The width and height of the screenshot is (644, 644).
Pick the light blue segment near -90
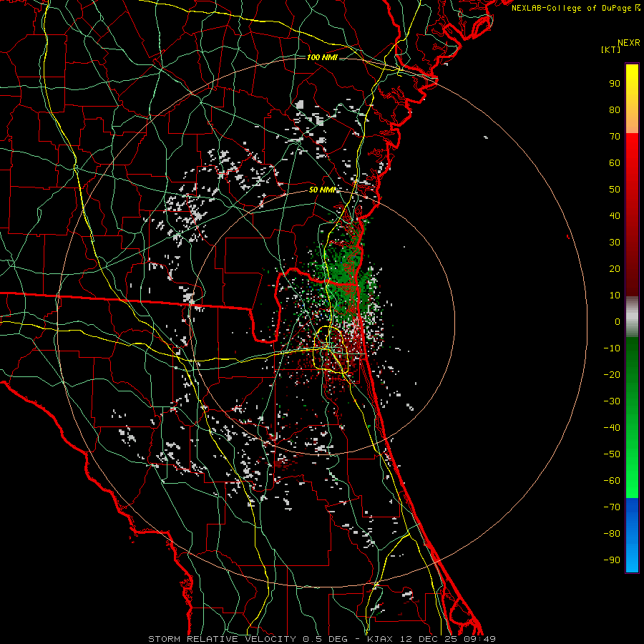[632, 559]
